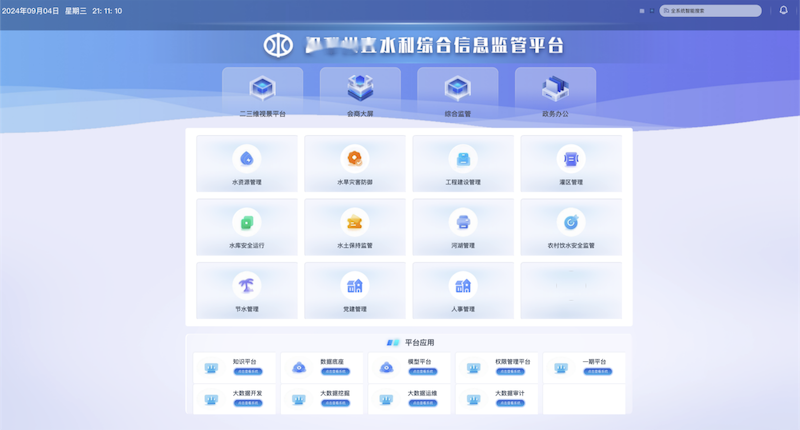The image size is (800, 430).
Task: Click the 权限管理平台 title text
Action: click(513, 361)
